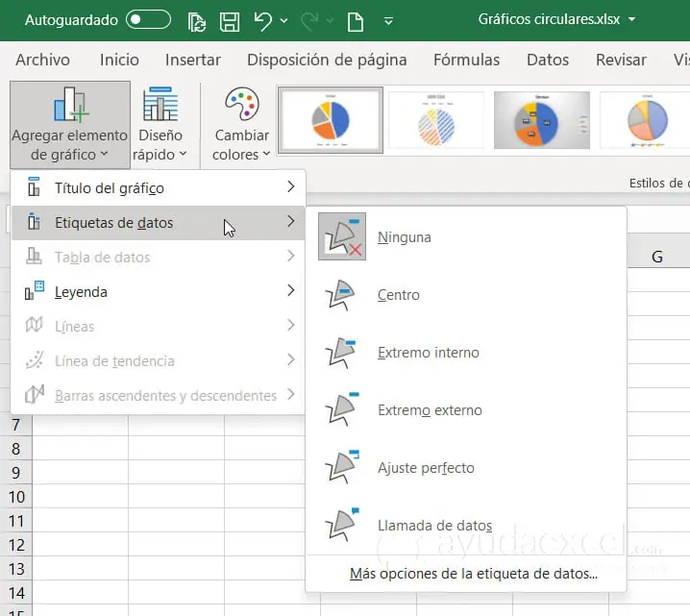690x616 pixels.
Task: Select the first pie chart style thumbnail
Action: tap(331, 120)
